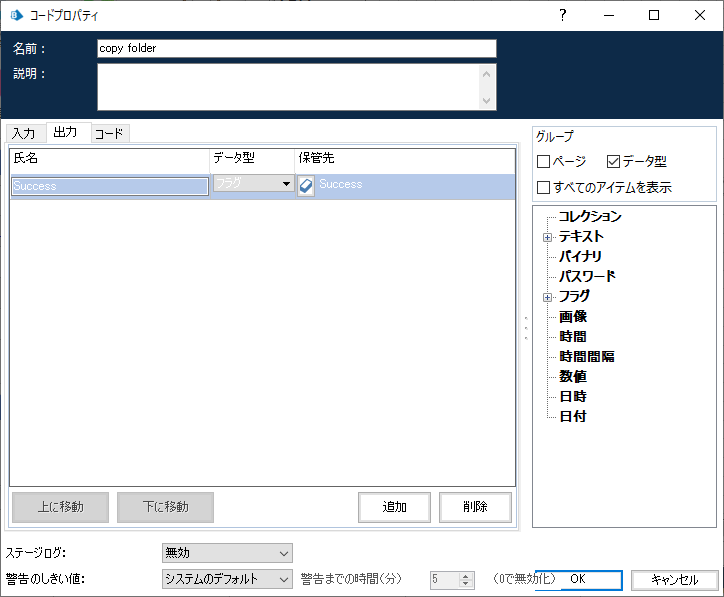Image resolution: width=724 pixels, height=597 pixels.
Task: Select コレクション in the data tree
Action: (590, 216)
